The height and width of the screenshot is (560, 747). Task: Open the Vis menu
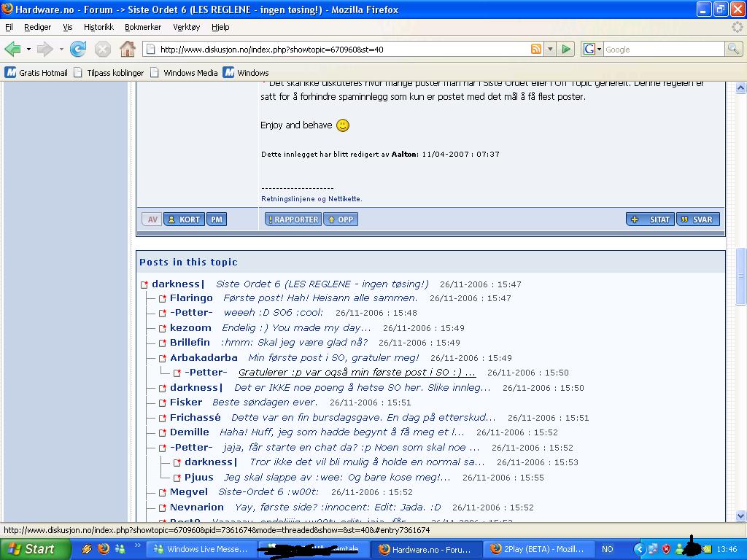click(68, 27)
